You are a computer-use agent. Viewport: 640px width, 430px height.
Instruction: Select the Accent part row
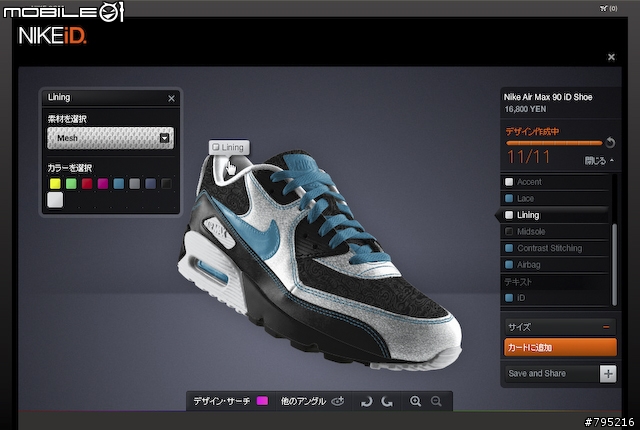click(555, 182)
